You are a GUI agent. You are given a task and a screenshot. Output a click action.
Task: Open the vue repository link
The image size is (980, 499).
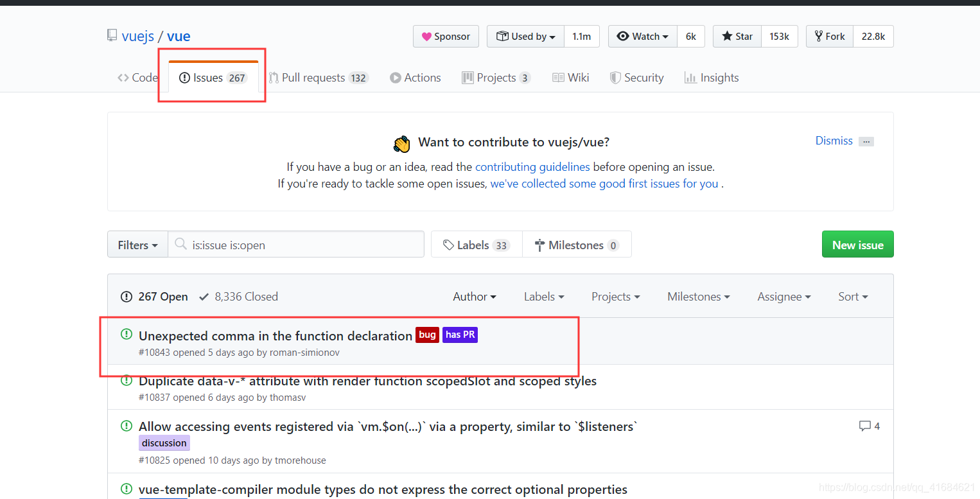[x=179, y=36]
